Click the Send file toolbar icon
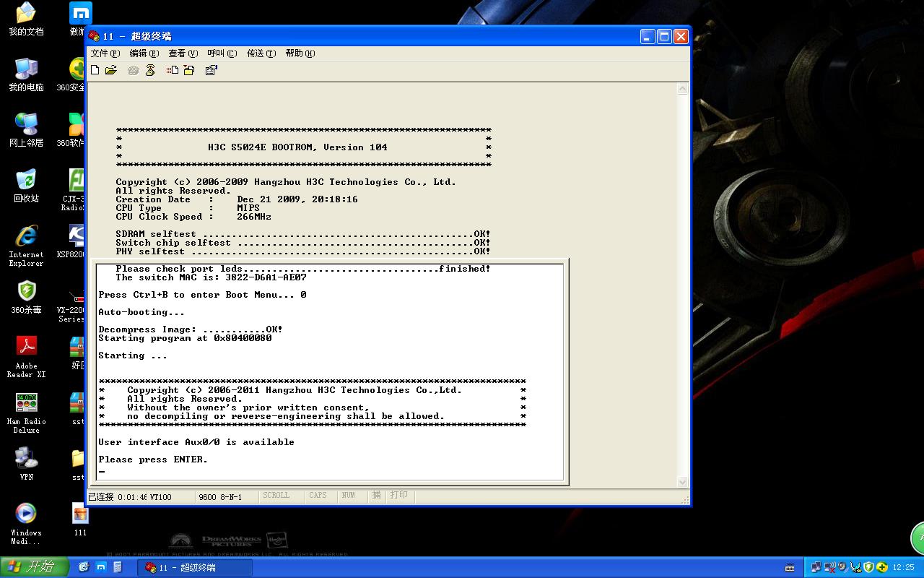The image size is (924, 578). tap(173, 70)
